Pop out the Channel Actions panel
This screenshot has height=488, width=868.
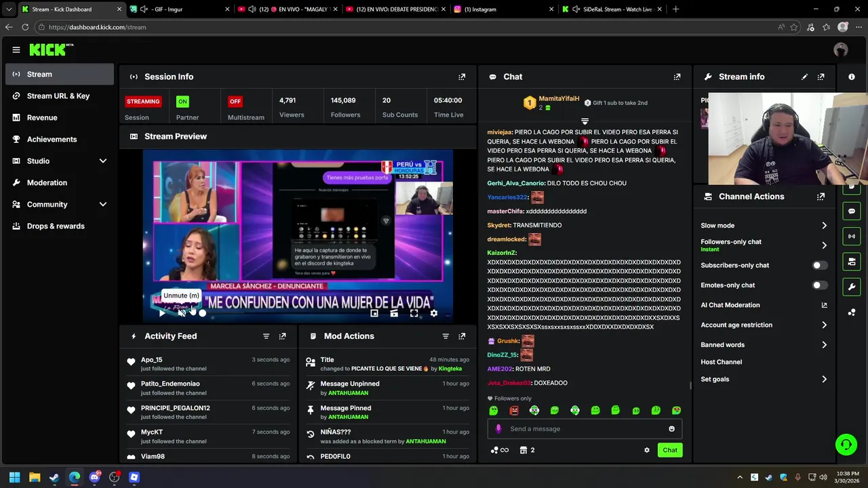(x=821, y=197)
